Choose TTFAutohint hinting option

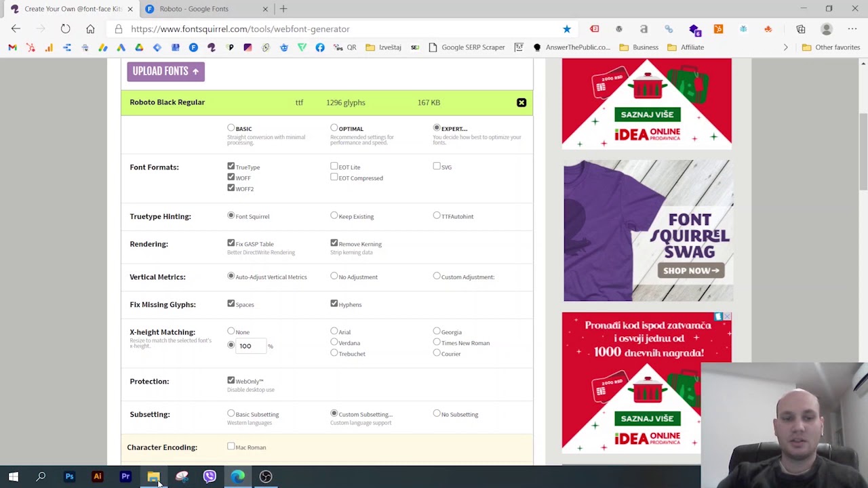point(437,216)
